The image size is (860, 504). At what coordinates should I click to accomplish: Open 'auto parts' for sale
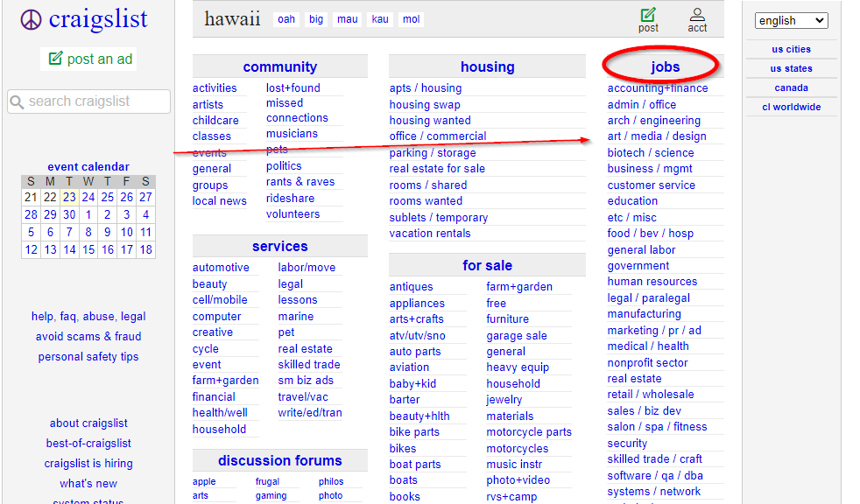coord(415,351)
